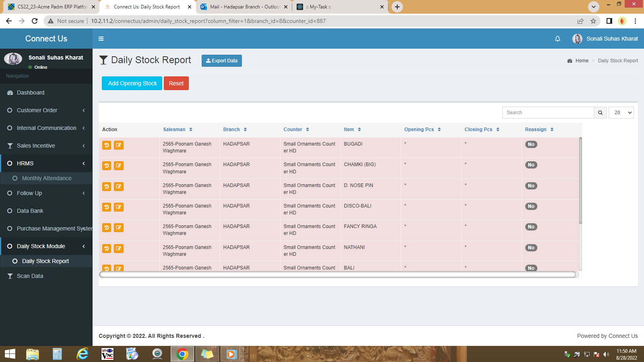This screenshot has width=644, height=362.
Task: Follow the Home breadcrumb link
Action: tap(582, 61)
